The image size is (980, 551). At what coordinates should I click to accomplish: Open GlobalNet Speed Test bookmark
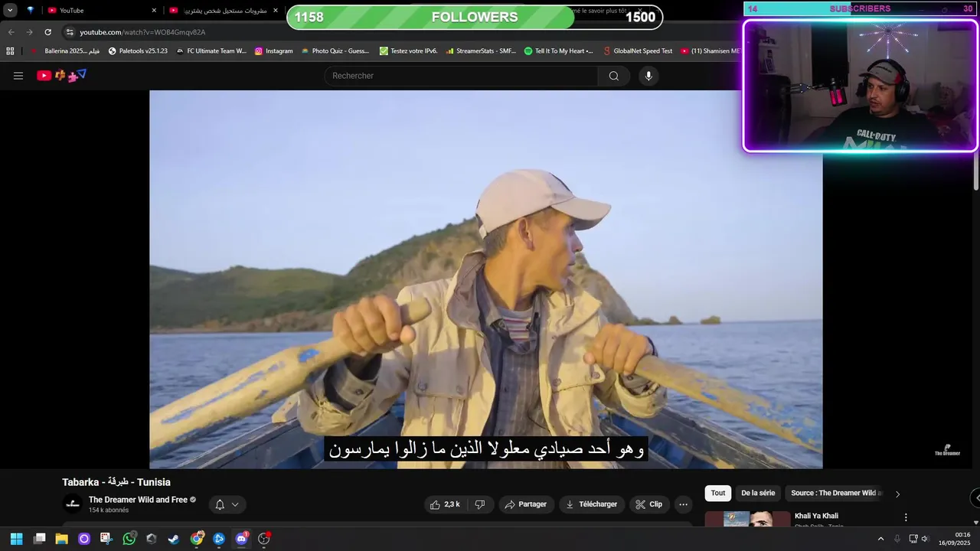pos(637,51)
